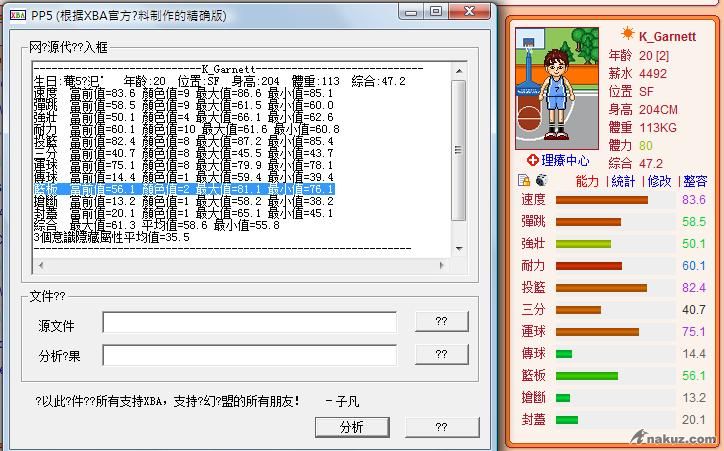Click the XBA icon in PP5 title bar
The width and height of the screenshot is (724, 451).
(x=18, y=16)
